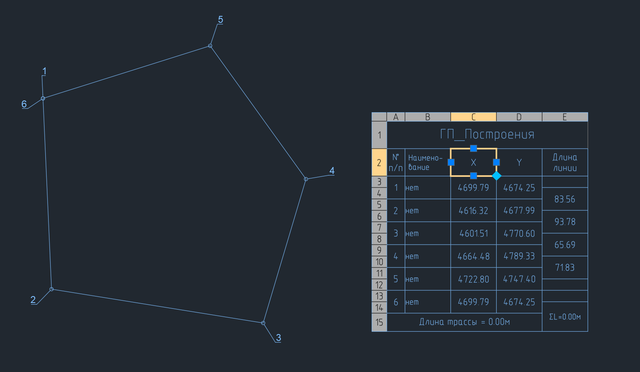Click polygon vertex label 3 in drawing
The width and height of the screenshot is (640, 372).
[278, 338]
